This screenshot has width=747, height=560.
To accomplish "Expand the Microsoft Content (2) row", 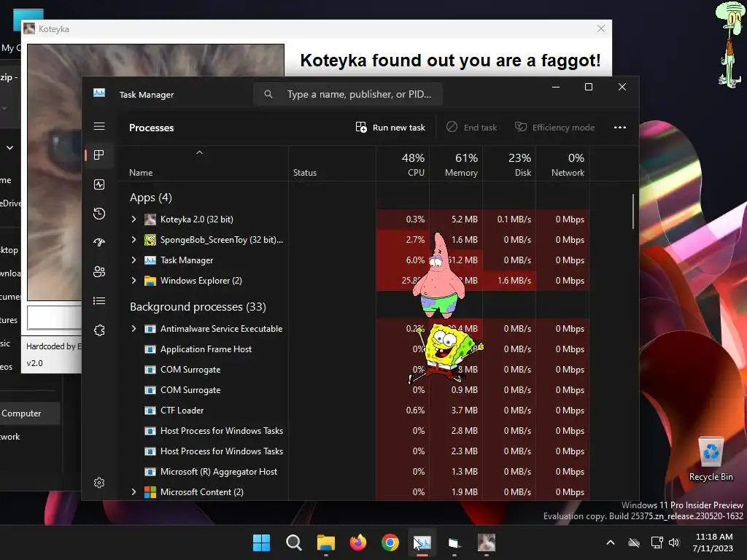I will tap(134, 492).
